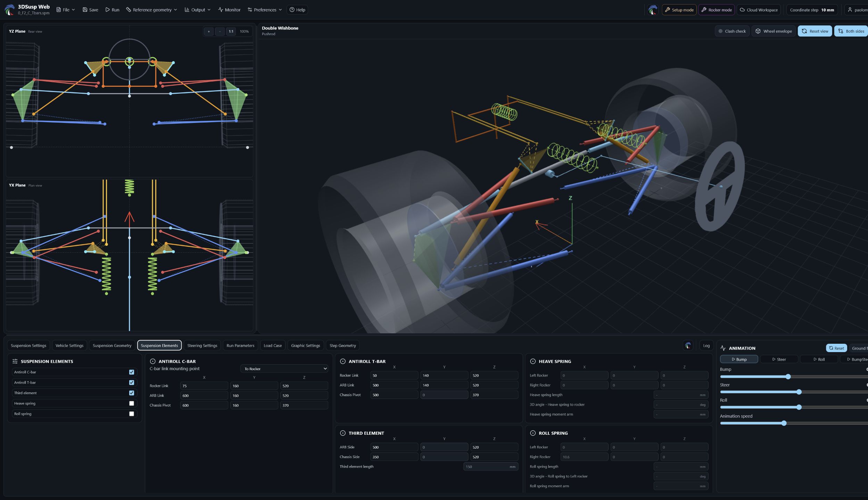Open Cloud Workspace

tap(759, 10)
